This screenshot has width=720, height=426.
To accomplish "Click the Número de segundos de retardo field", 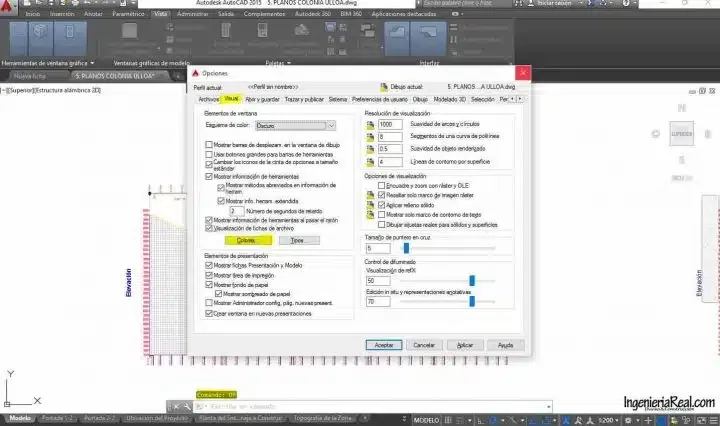I will (236, 211).
